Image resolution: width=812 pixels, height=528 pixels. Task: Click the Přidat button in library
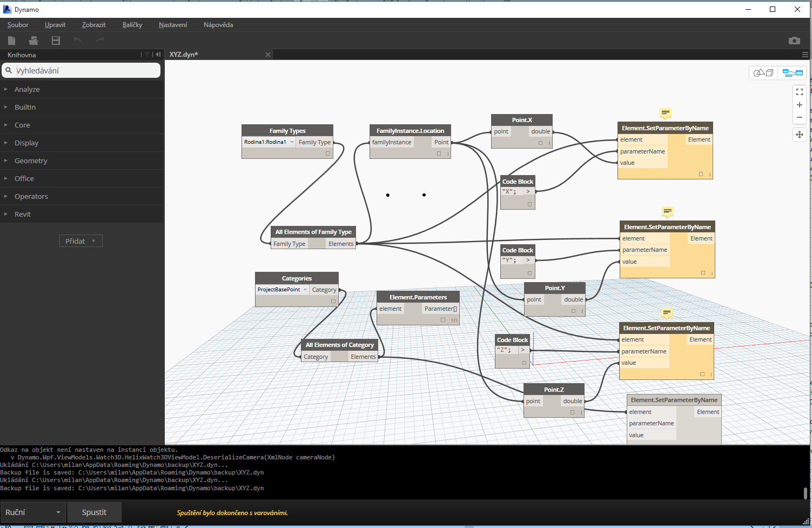point(80,241)
